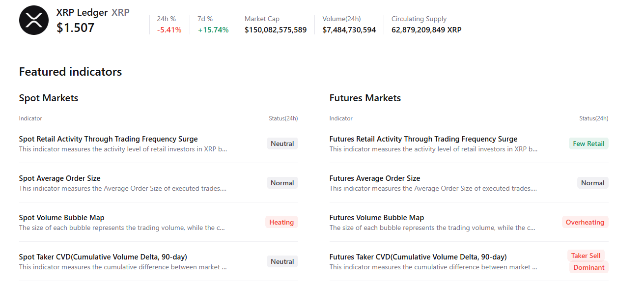This screenshot has height=286, width=644.
Task: Click the +15.74% 7d change value
Action: coord(213,30)
